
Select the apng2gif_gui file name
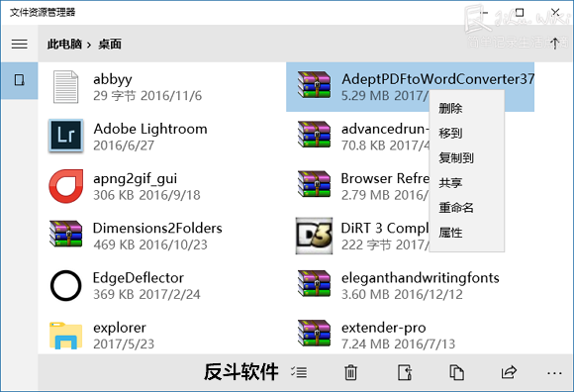point(135,179)
